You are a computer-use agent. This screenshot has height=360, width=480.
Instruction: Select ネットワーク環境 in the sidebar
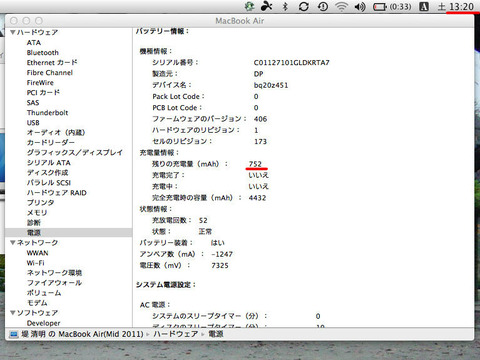point(54,273)
